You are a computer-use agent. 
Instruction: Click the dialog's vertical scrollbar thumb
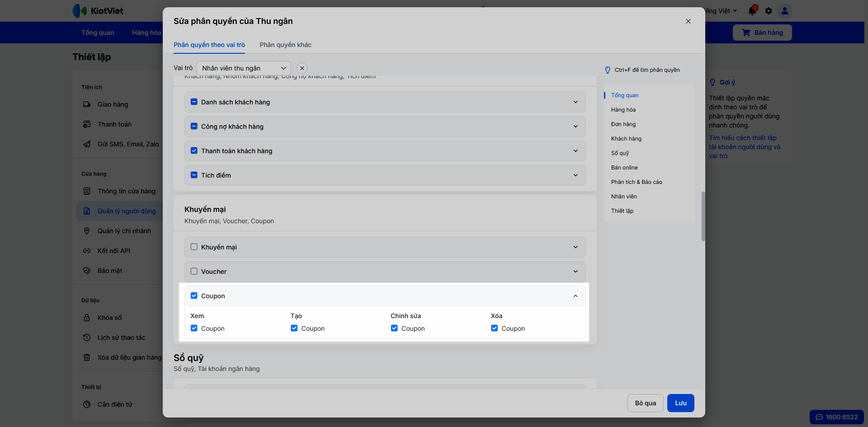703,216
